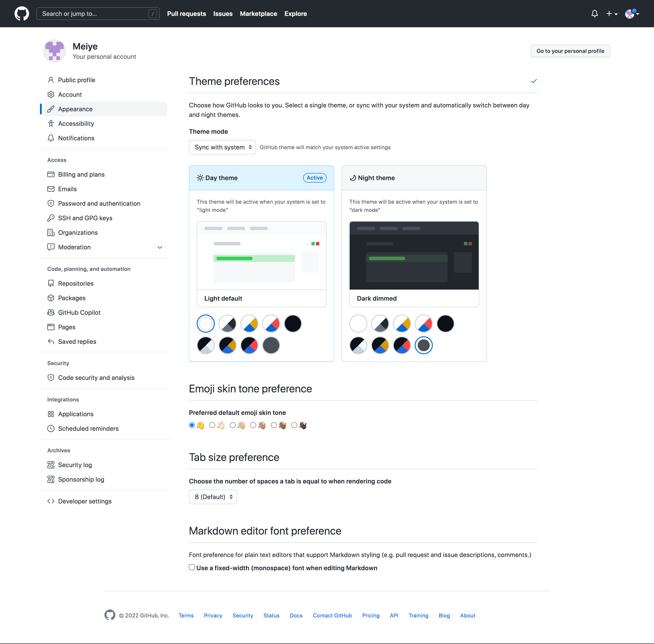
Task: Click the Emails envelope icon
Action: tap(51, 189)
